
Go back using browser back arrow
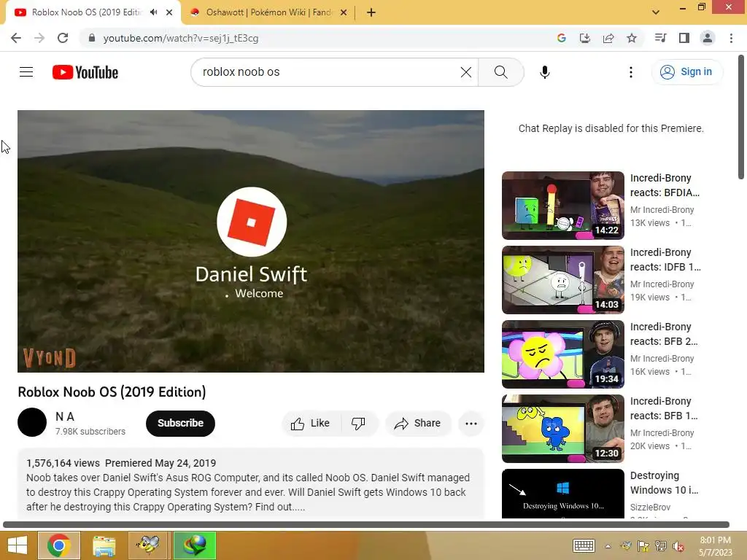pyautogui.click(x=16, y=38)
